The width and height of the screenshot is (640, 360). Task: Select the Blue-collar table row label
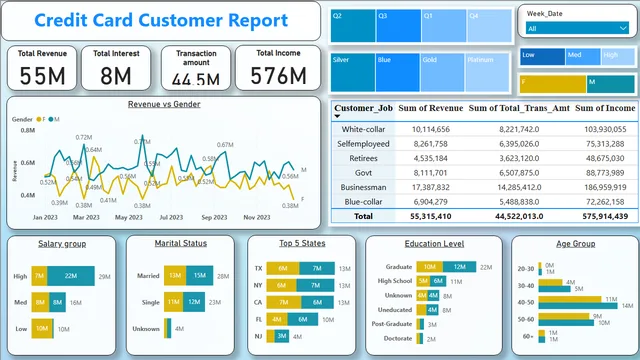[x=363, y=202]
